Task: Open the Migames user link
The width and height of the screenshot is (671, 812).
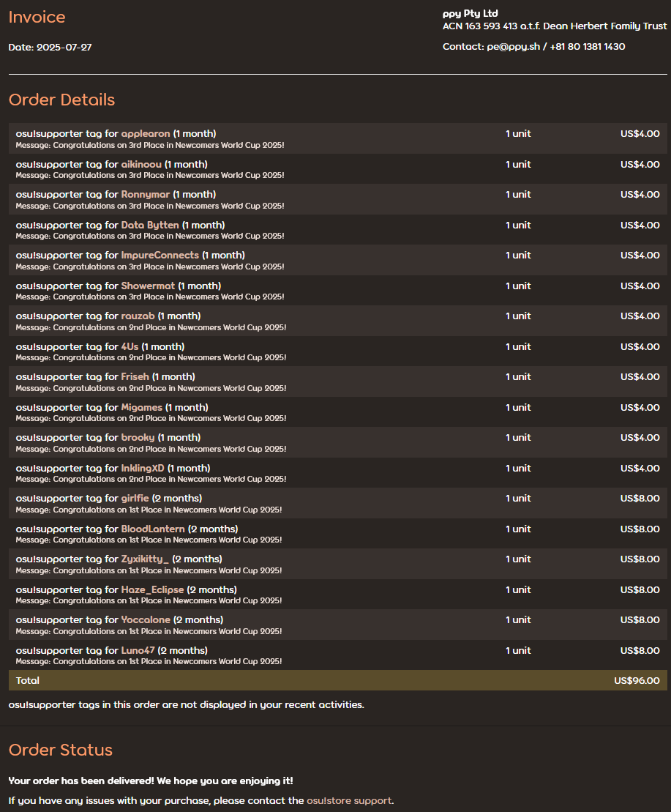Action: pyautogui.click(x=142, y=407)
